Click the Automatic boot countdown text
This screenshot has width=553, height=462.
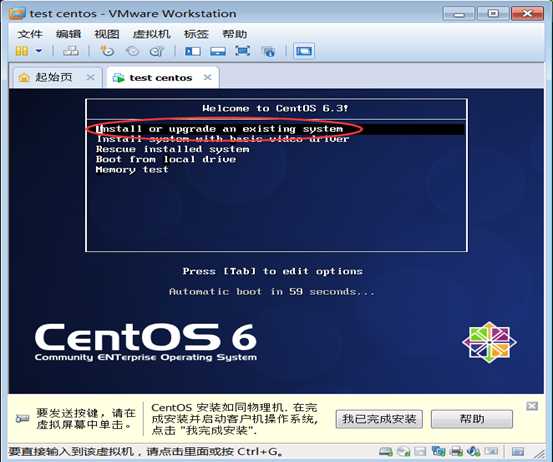(272, 292)
